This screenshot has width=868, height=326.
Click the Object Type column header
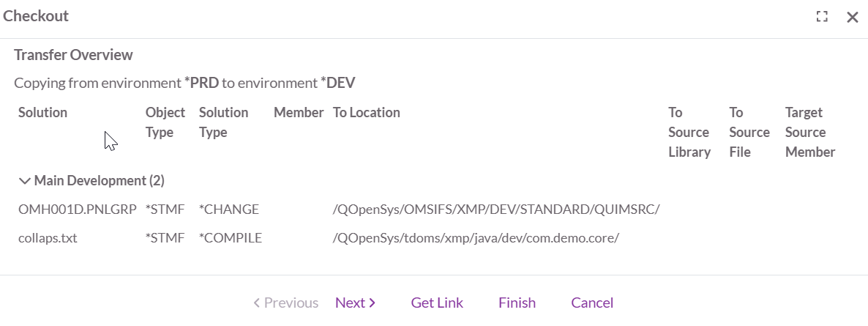click(x=165, y=122)
